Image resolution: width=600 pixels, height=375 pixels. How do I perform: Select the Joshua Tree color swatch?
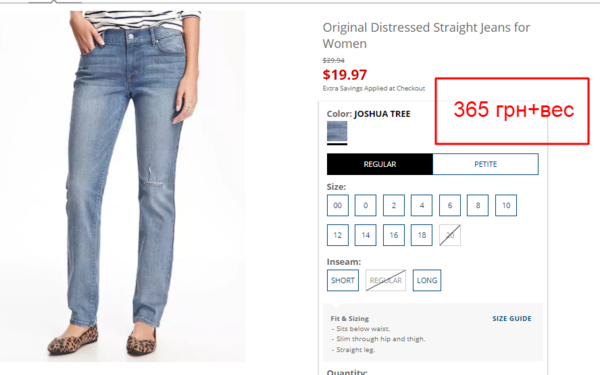pyautogui.click(x=337, y=132)
